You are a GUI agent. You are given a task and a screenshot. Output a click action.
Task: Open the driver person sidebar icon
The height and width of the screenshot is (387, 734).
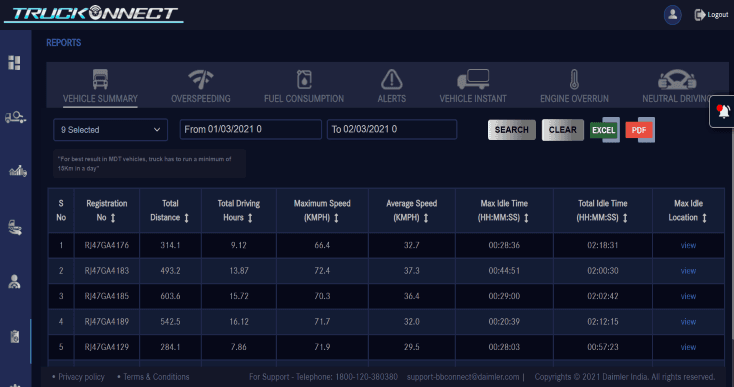click(x=15, y=282)
